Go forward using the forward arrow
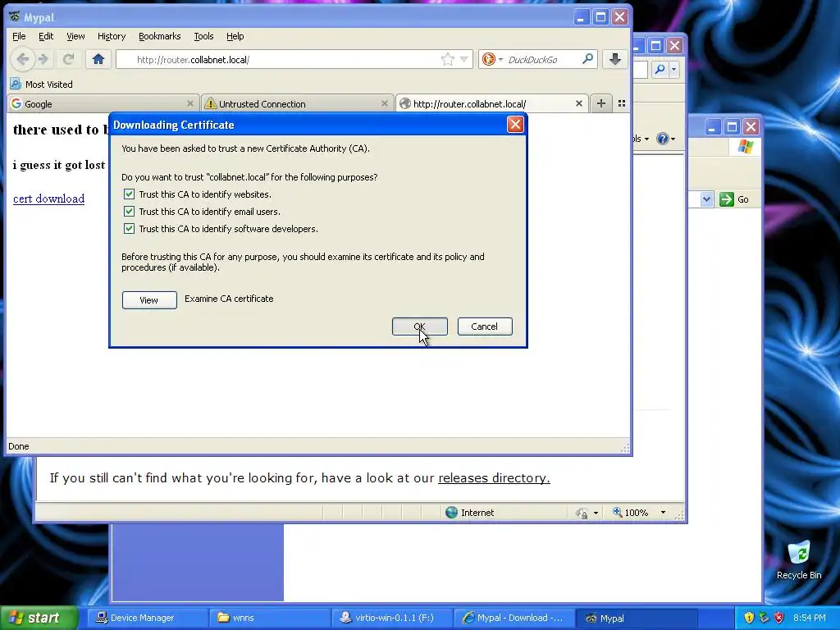Screen dimensions: 840x630 (x=44, y=59)
